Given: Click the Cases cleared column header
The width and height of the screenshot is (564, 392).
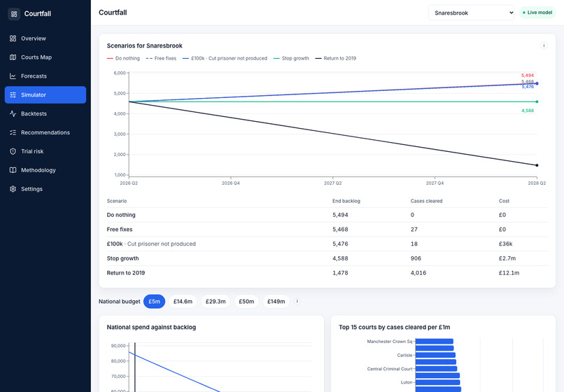Looking at the screenshot, I should tap(426, 201).
